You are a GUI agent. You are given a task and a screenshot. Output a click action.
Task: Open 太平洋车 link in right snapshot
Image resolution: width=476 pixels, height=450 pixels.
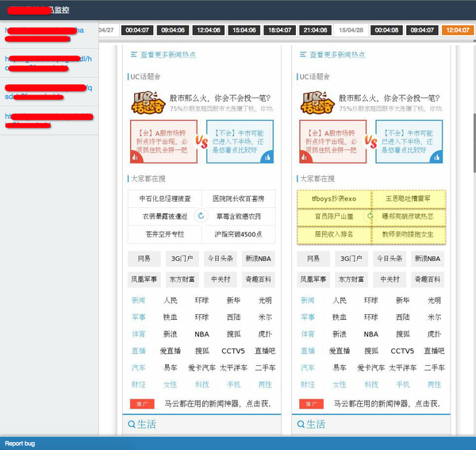402,367
